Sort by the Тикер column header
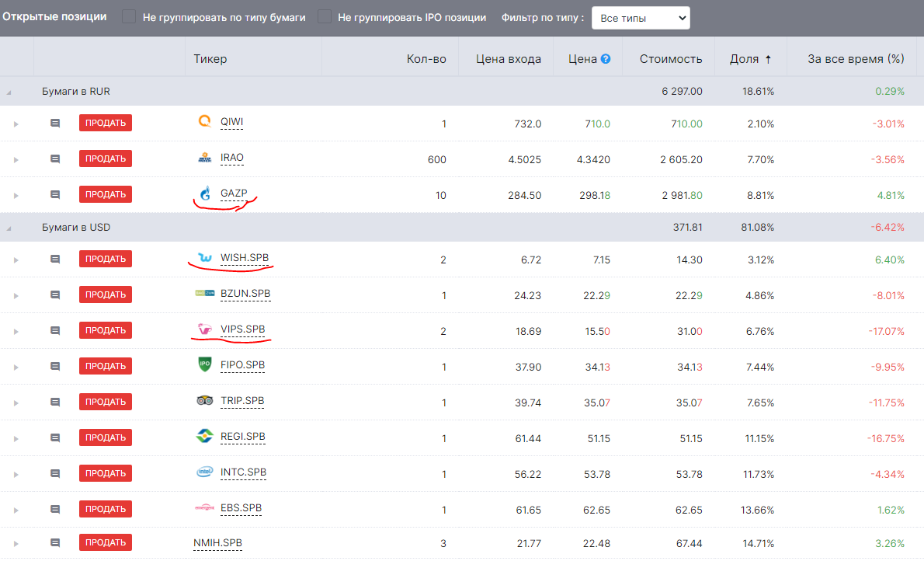 pyautogui.click(x=210, y=59)
